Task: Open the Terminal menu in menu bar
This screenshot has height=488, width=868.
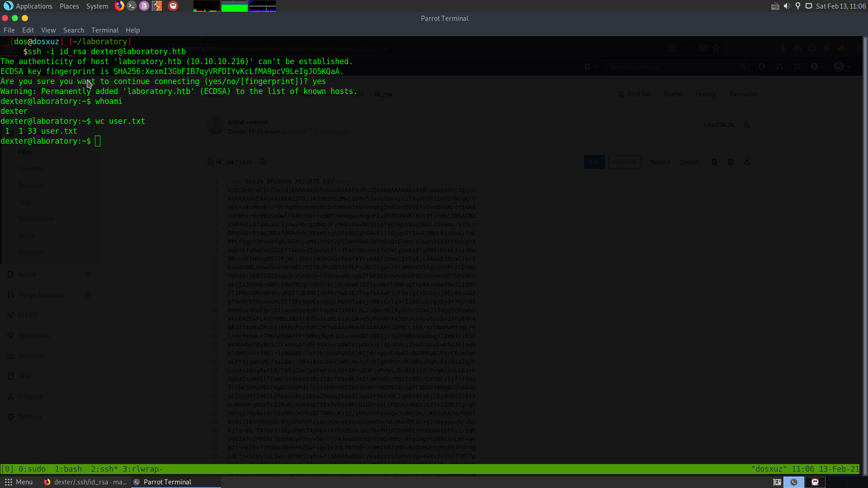Action: pyautogui.click(x=104, y=30)
